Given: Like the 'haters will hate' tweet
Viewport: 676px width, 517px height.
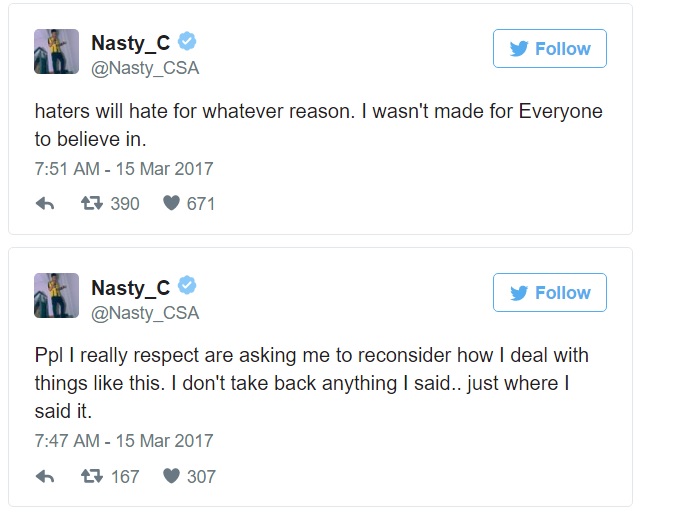Looking at the screenshot, I should pyautogui.click(x=171, y=204).
